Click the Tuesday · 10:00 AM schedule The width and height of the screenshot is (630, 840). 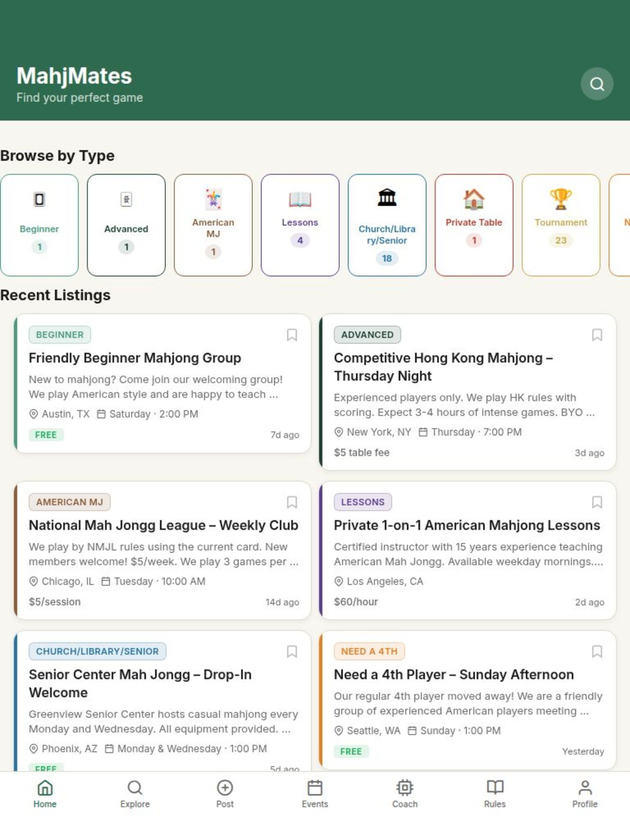point(160,581)
